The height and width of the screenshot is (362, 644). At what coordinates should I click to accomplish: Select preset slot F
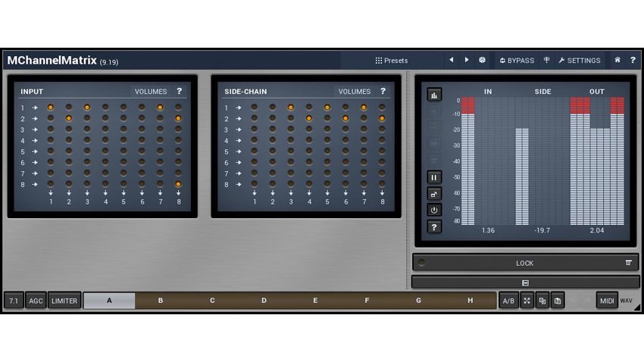point(367,301)
